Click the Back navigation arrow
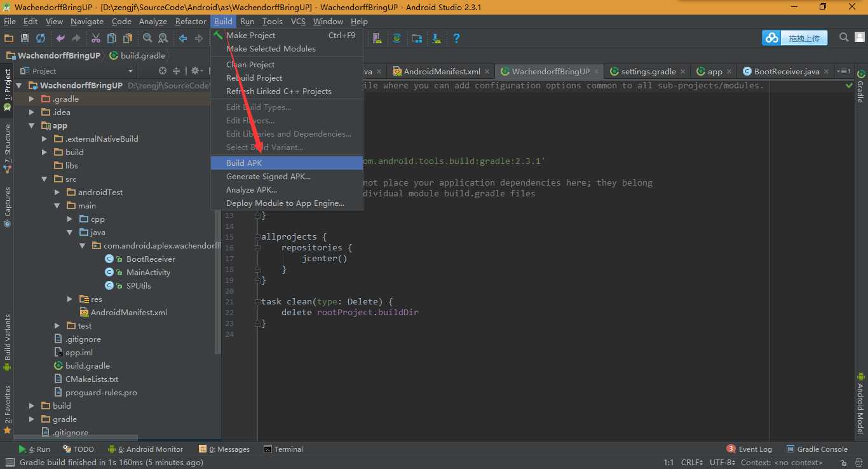The height and width of the screenshot is (469, 868). pyautogui.click(x=183, y=38)
